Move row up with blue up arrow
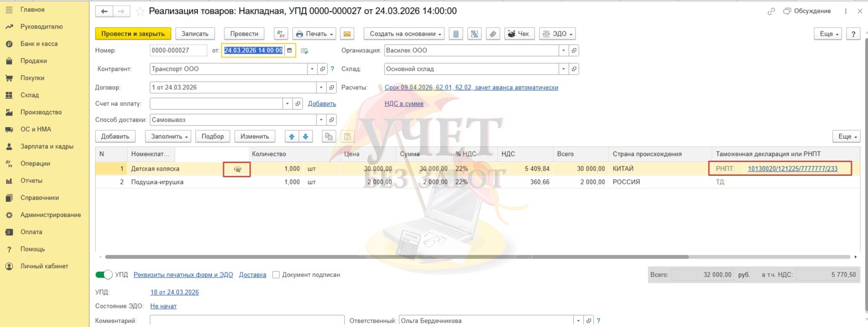This screenshot has width=868, height=327. (x=291, y=136)
